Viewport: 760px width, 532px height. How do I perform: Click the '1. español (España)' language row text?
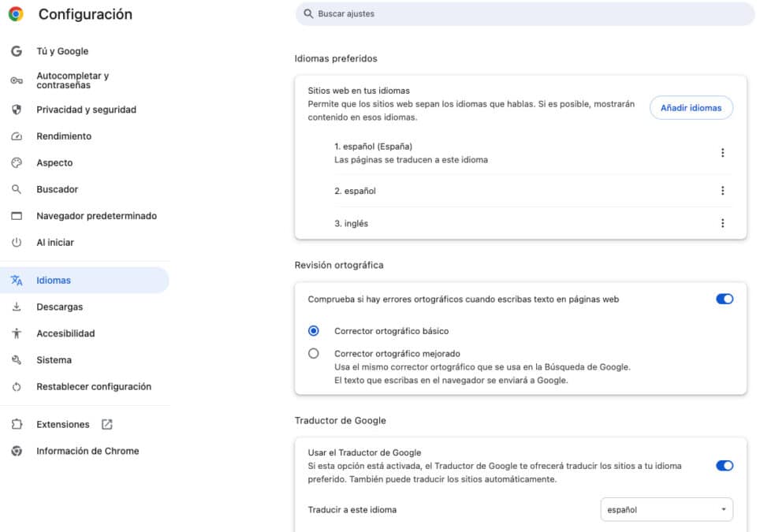[373, 147]
